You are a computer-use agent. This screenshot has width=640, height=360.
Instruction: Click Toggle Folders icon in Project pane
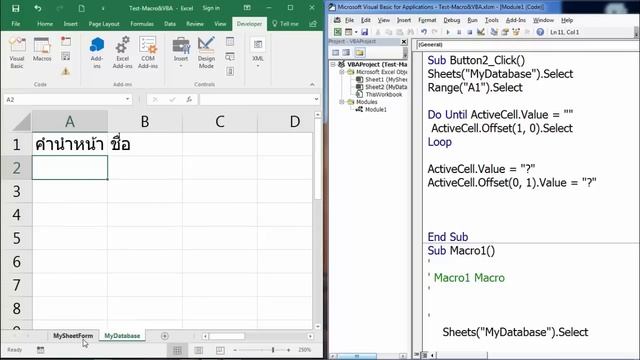360,52
